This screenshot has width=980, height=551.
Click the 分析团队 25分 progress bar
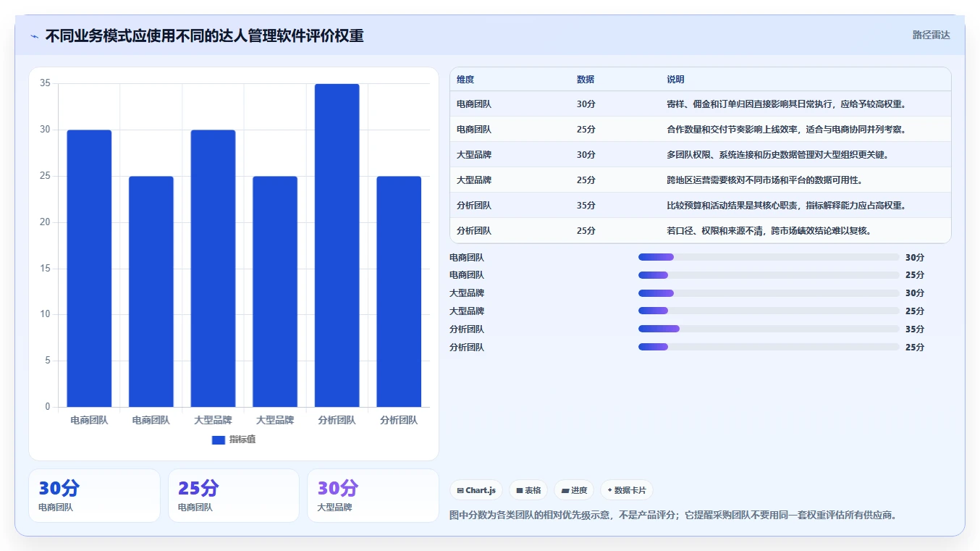click(769, 348)
